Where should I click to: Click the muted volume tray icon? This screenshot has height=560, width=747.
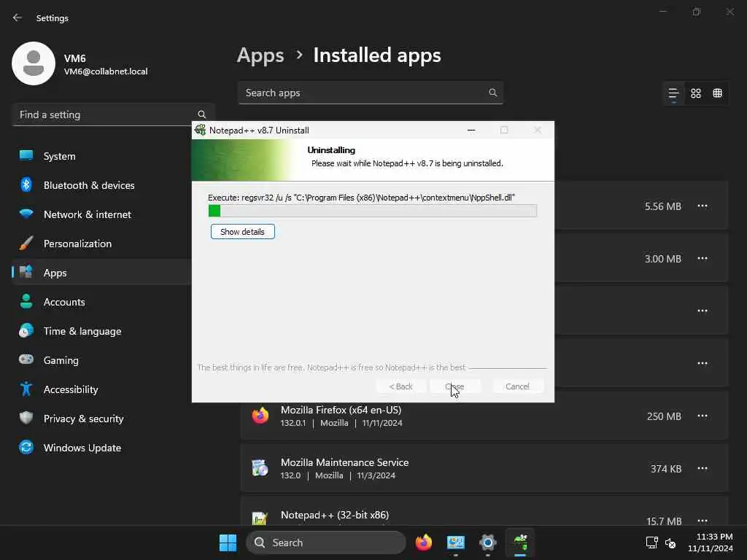670,542
